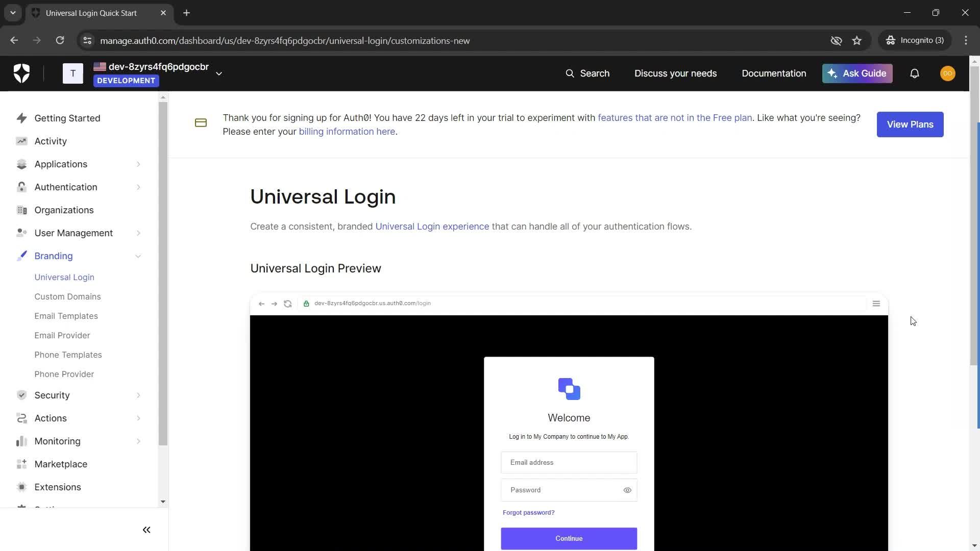Click the preview back arrow icon

(x=261, y=304)
